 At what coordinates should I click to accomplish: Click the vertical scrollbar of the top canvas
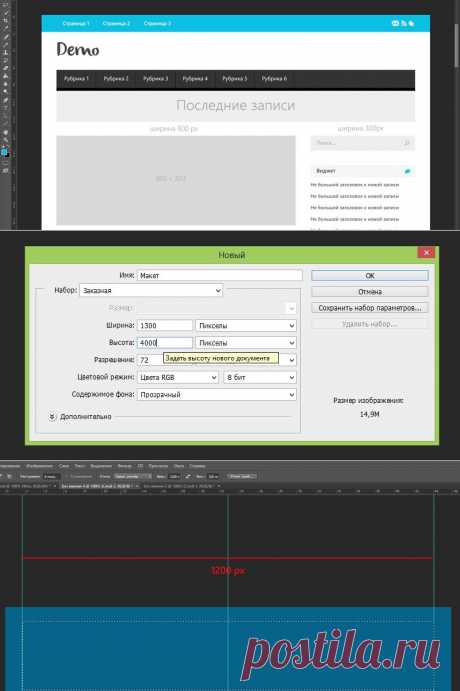pos(457,44)
